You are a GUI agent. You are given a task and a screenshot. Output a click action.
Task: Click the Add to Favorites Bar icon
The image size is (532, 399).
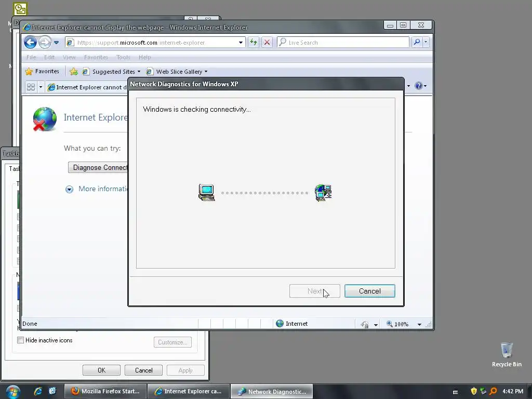(x=74, y=71)
